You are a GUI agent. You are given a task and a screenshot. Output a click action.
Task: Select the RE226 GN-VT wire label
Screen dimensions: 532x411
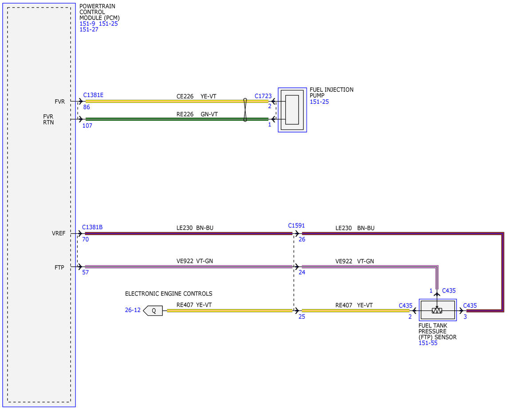tap(197, 115)
